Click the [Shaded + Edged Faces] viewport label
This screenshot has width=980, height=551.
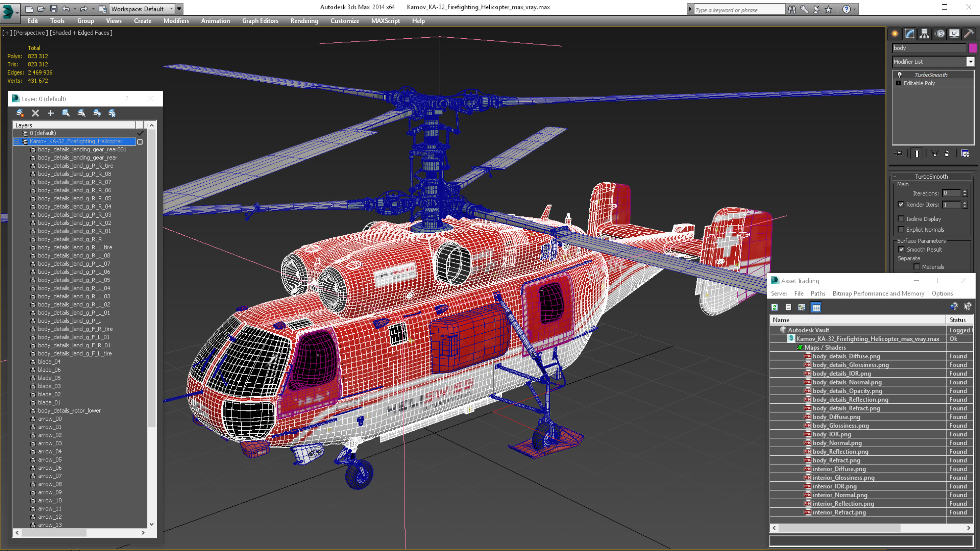point(81,33)
